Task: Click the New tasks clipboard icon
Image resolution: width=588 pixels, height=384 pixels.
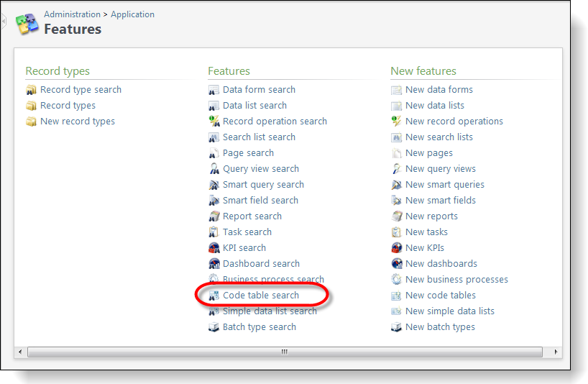Action: click(396, 232)
